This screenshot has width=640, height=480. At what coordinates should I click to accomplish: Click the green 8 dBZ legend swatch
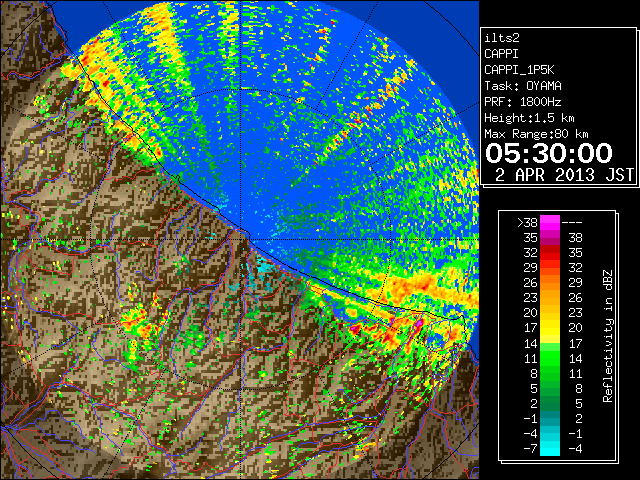550,373
